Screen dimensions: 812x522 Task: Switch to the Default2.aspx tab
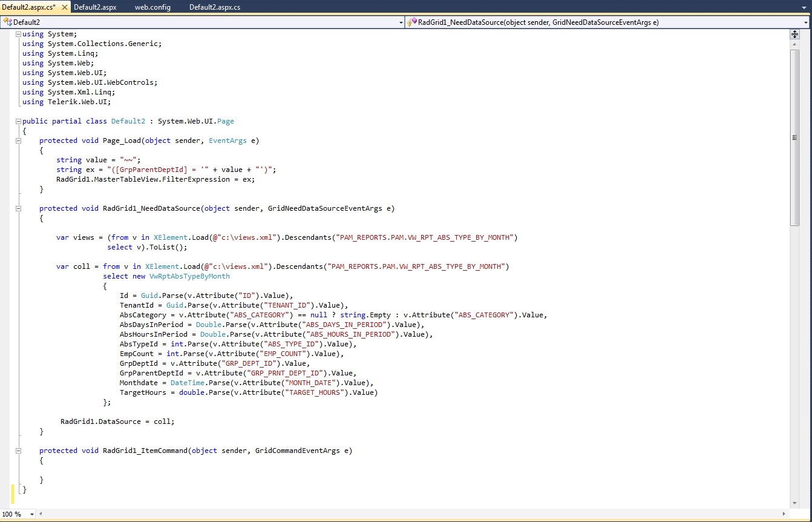tap(95, 7)
